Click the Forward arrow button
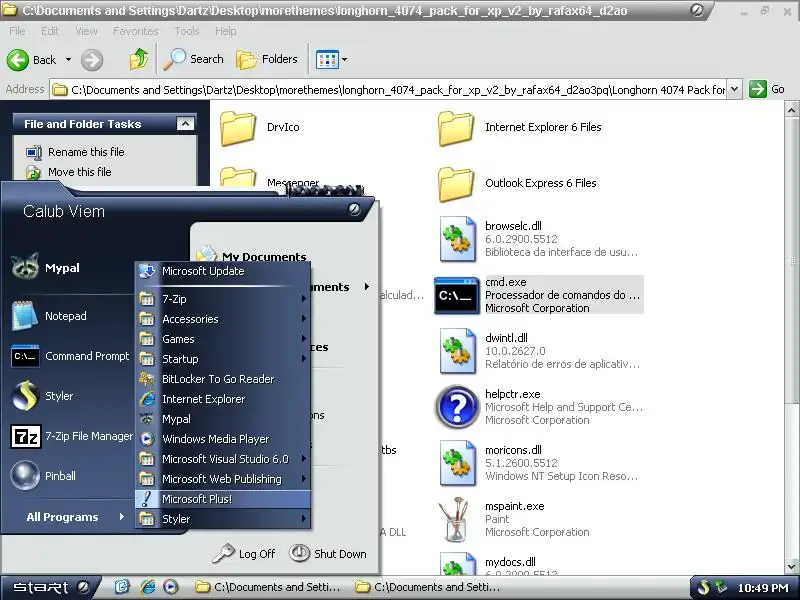The image size is (800, 600). pyautogui.click(x=92, y=60)
